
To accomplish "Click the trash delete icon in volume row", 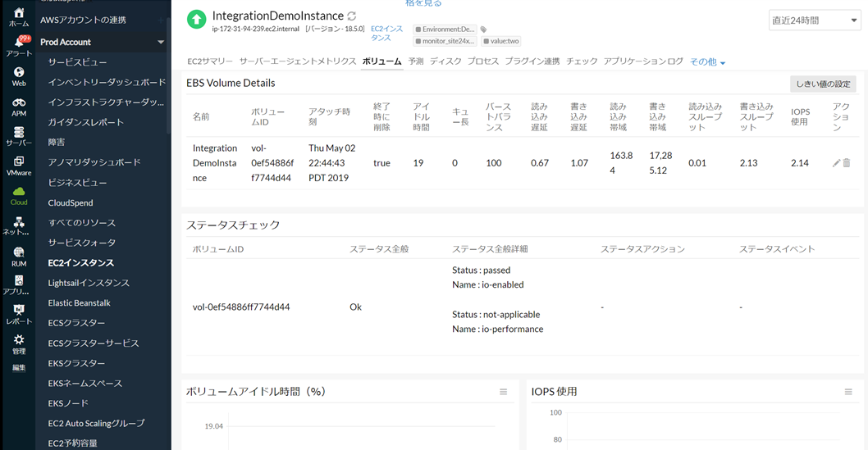I will point(847,163).
